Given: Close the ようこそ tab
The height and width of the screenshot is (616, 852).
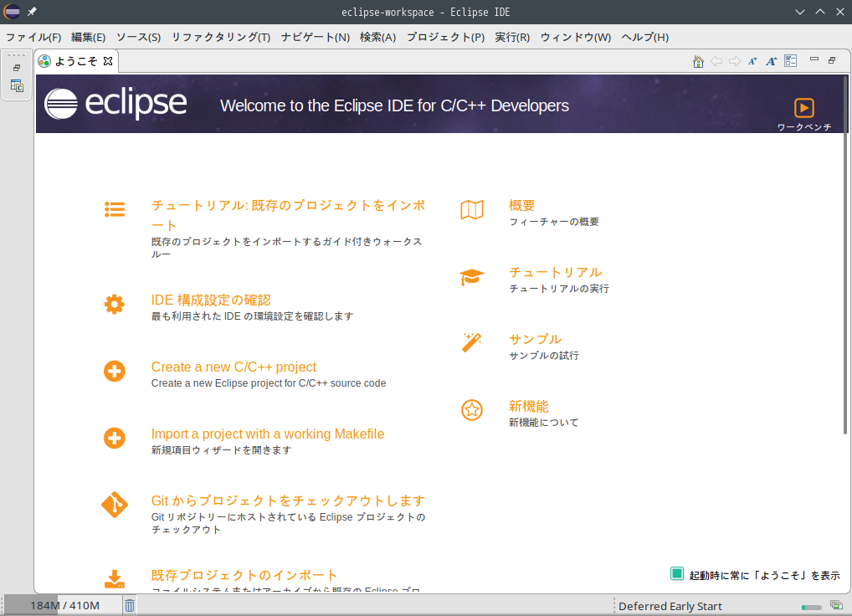Looking at the screenshot, I should pyautogui.click(x=108, y=61).
